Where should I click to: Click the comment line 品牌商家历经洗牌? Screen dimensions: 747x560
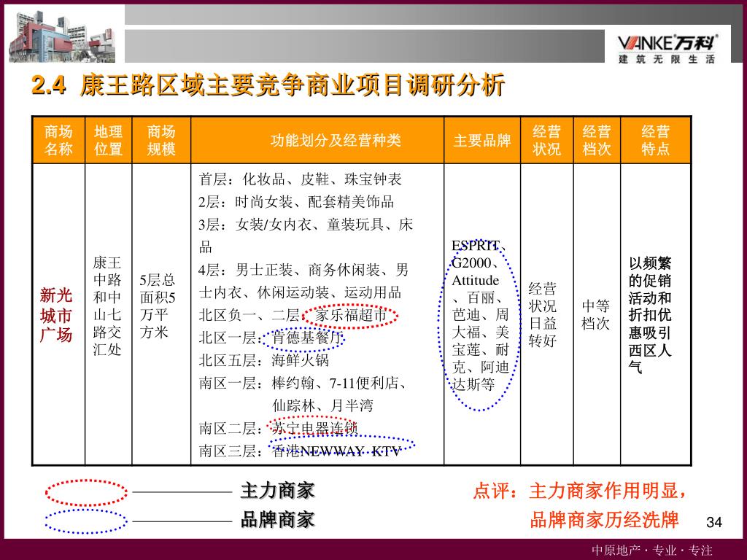point(604,520)
